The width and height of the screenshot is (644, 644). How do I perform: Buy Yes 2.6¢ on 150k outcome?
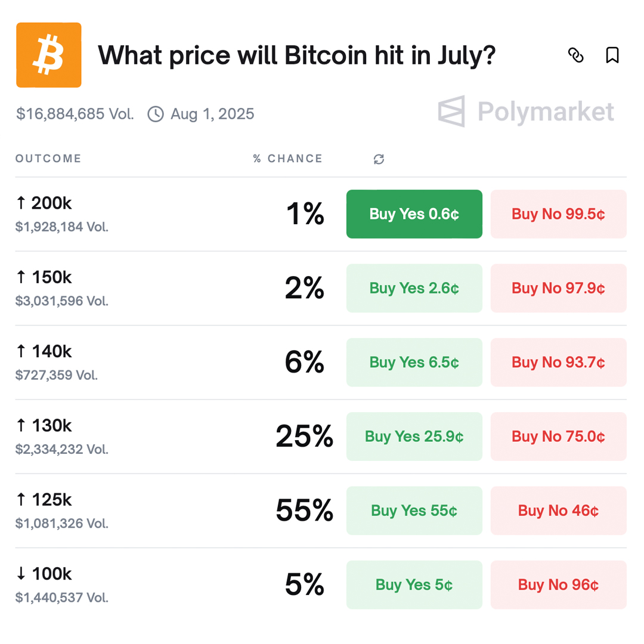414,289
